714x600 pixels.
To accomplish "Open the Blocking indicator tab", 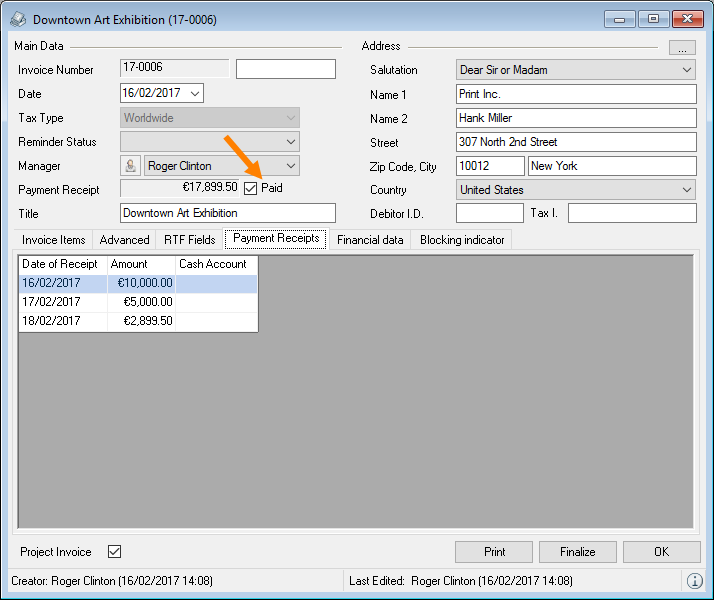I will (462, 240).
